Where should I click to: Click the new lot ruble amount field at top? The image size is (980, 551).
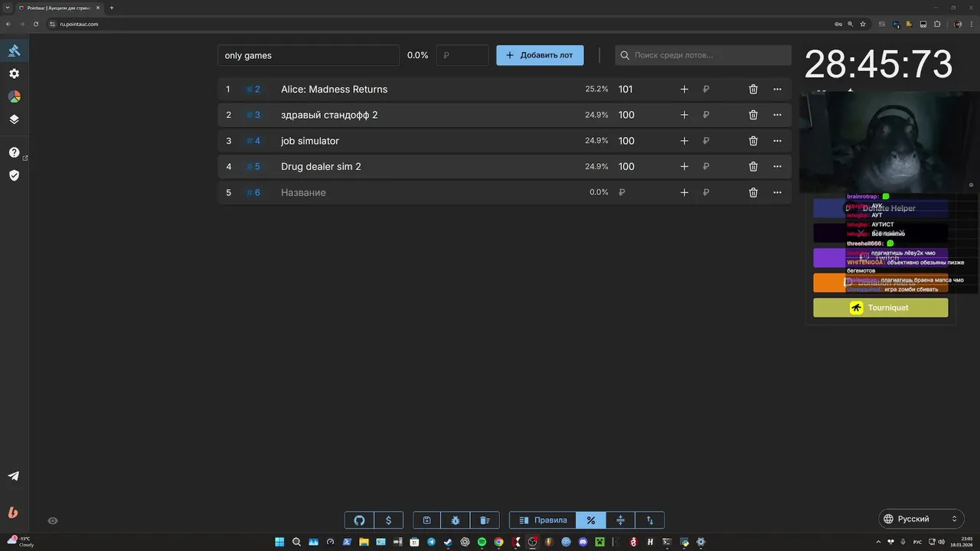[x=462, y=55]
